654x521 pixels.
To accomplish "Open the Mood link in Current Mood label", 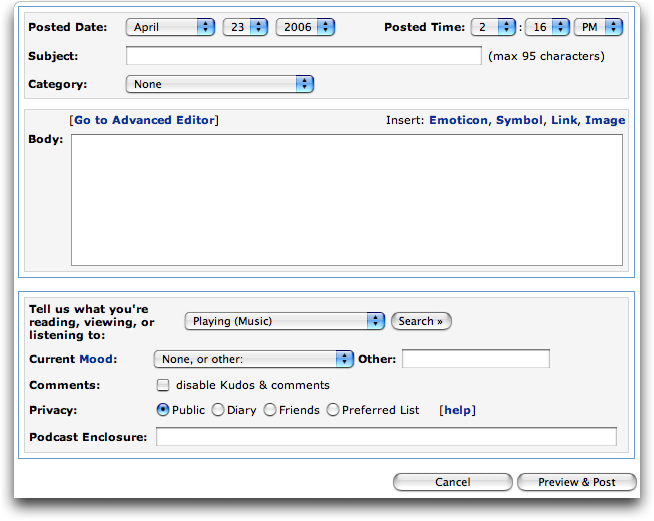I will point(96,359).
